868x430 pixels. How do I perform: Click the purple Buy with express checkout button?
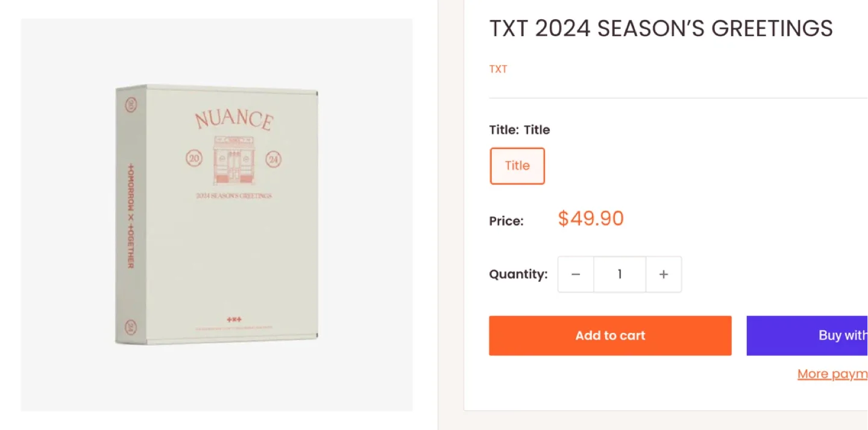[x=838, y=335]
